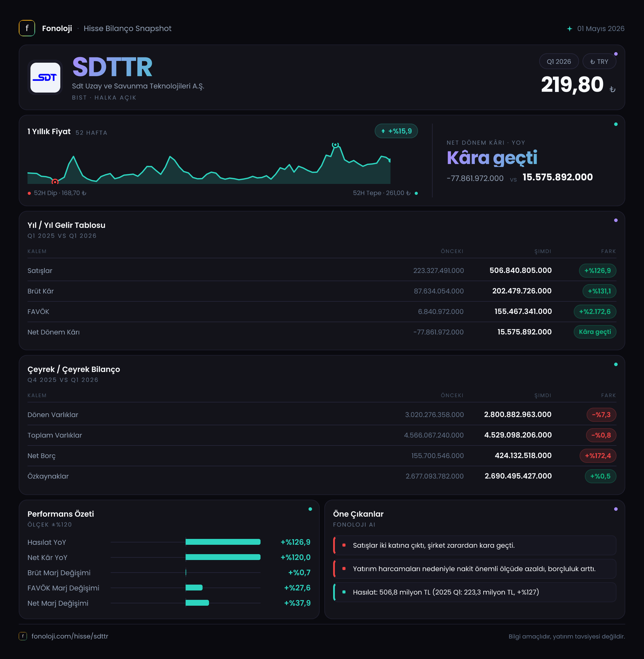Click highlight 'Satışlar iki katına çıktı' card
Screen dimensions: 644x659
[475, 545]
